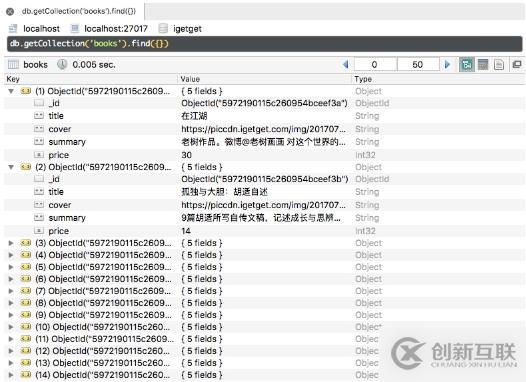Select price value 14
Screen dimensions: 526x382
(186, 231)
